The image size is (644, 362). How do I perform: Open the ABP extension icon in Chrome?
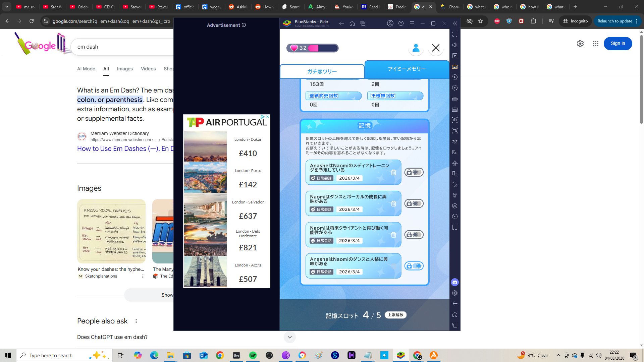coord(497,21)
